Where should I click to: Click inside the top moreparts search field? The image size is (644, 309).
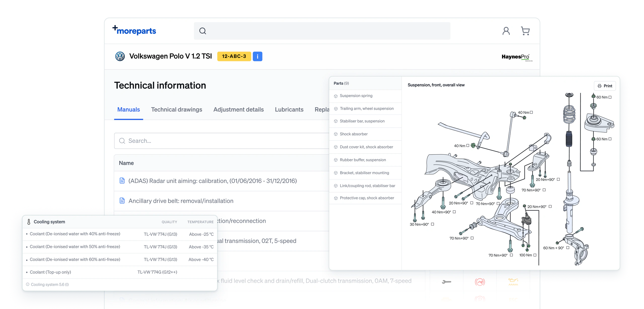pyautogui.click(x=322, y=31)
